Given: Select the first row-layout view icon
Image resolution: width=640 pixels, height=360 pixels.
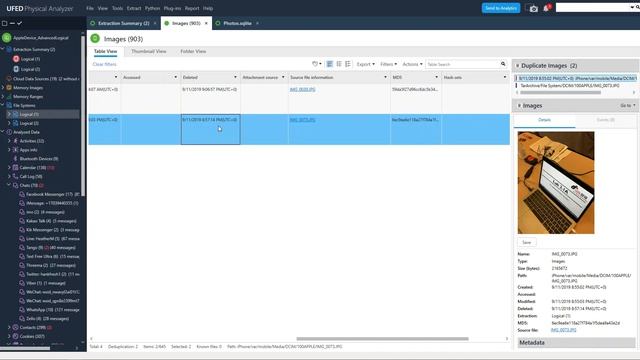Looking at the screenshot, I should click(x=329, y=64).
